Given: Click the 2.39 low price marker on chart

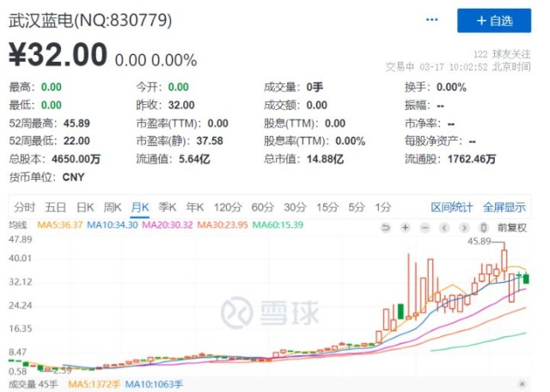Looking at the screenshot, I should [62, 371].
